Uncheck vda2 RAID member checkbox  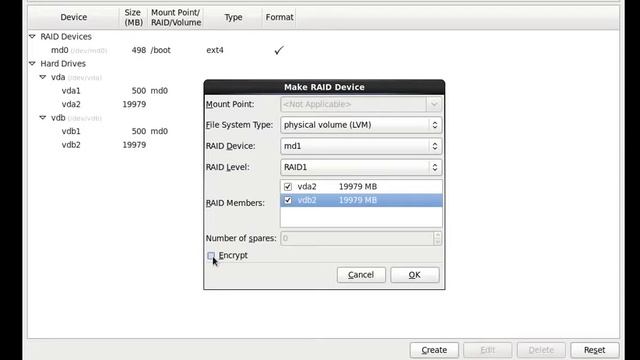pyautogui.click(x=288, y=187)
